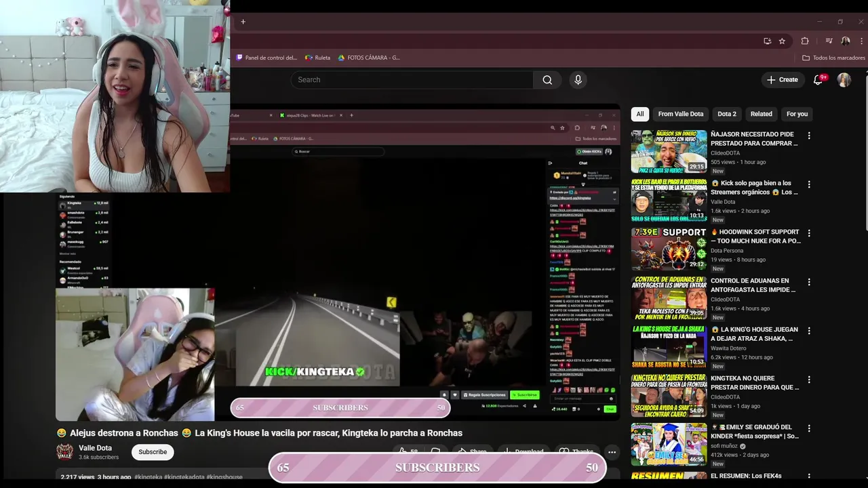Viewport: 868px width, 488px height.
Task: Click the install app icon in address bar
Action: (x=767, y=41)
